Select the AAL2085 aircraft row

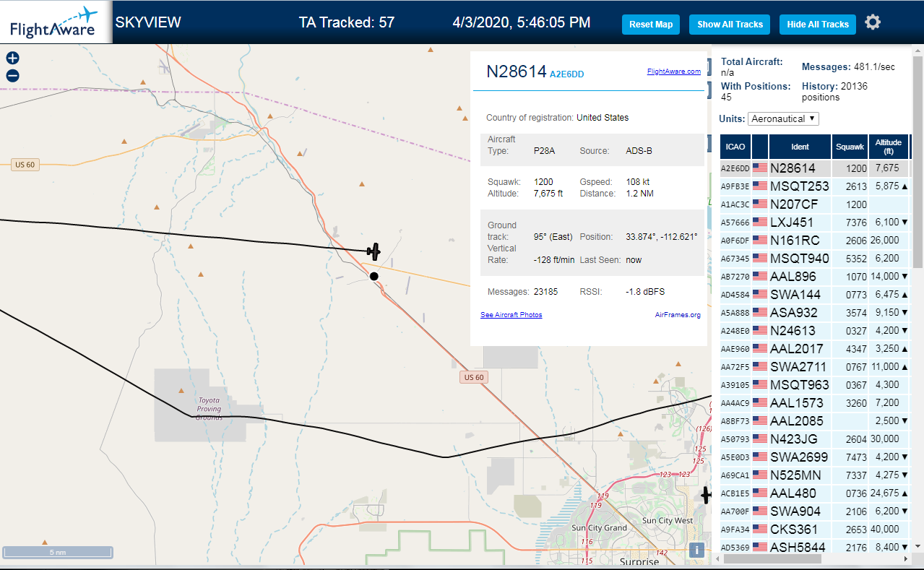[x=814, y=421]
